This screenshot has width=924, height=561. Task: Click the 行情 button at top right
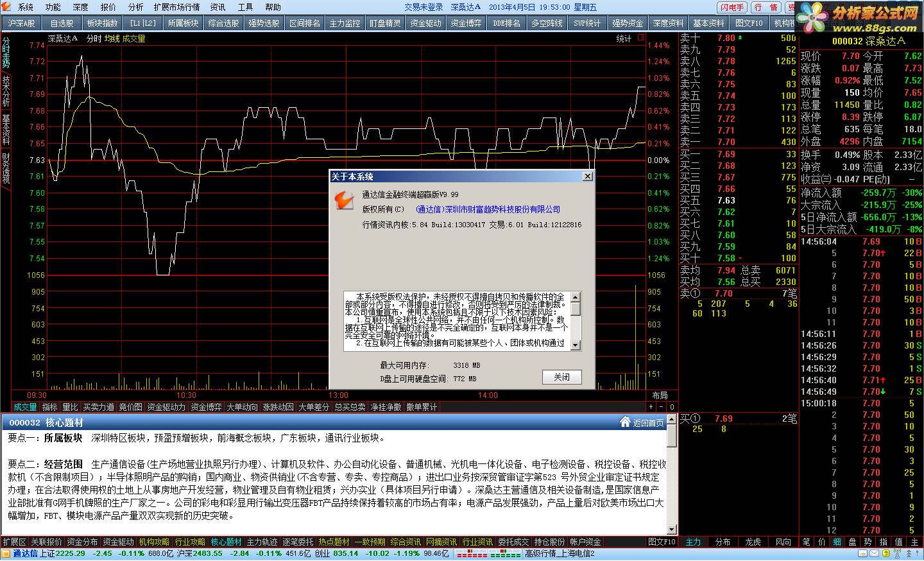click(766, 7)
